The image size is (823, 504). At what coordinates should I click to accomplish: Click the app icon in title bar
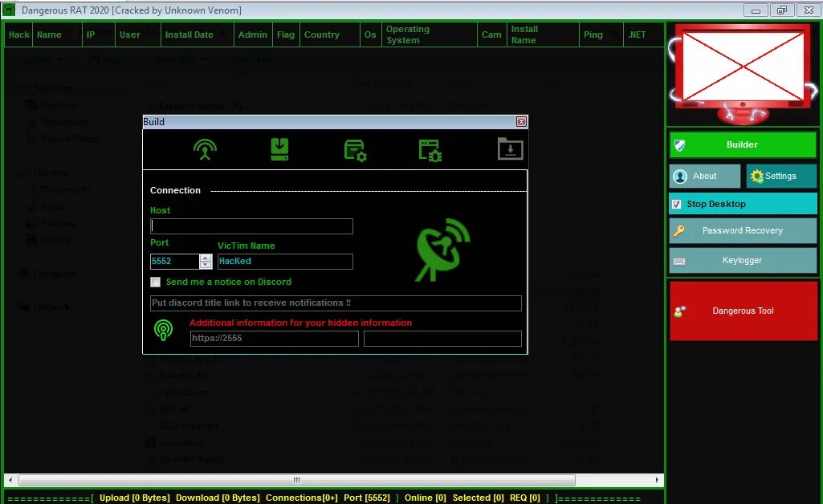(9, 10)
